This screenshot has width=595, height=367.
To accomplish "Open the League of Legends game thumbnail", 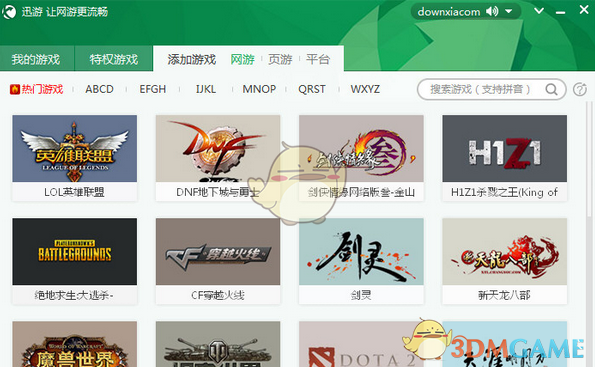I will tap(75, 148).
